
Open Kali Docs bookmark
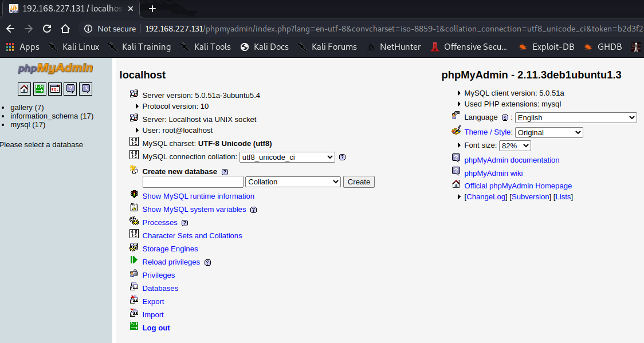(x=265, y=47)
